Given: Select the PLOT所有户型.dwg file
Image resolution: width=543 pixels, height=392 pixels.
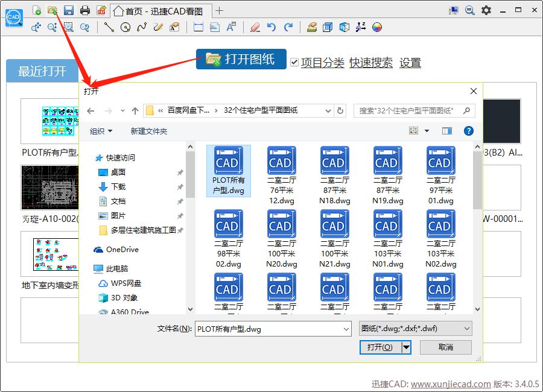Looking at the screenshot, I should 229,171.
